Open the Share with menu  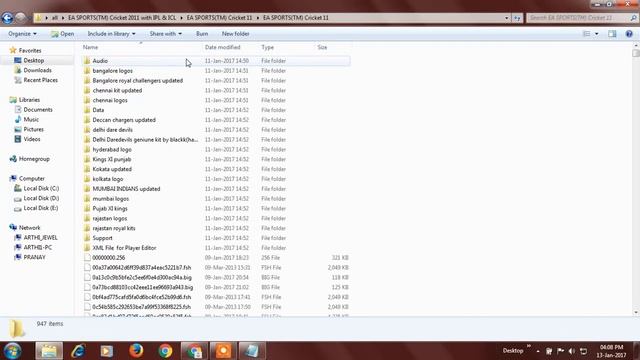pyautogui.click(x=165, y=34)
